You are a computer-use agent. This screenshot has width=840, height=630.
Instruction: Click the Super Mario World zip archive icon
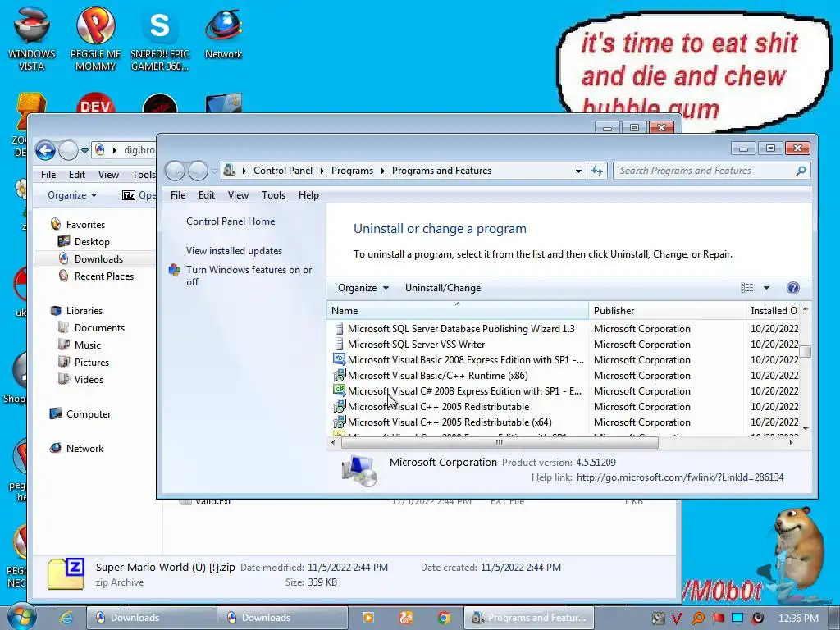pos(66,573)
